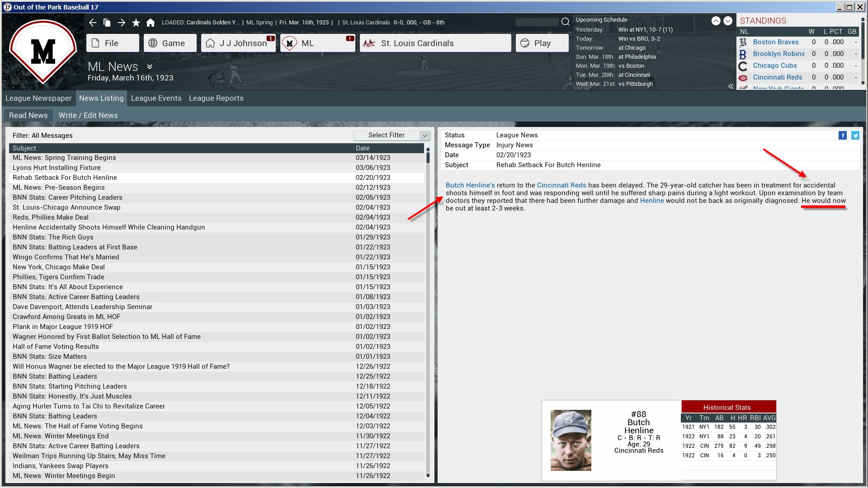
Task: Click the home icon
Action: tap(151, 23)
